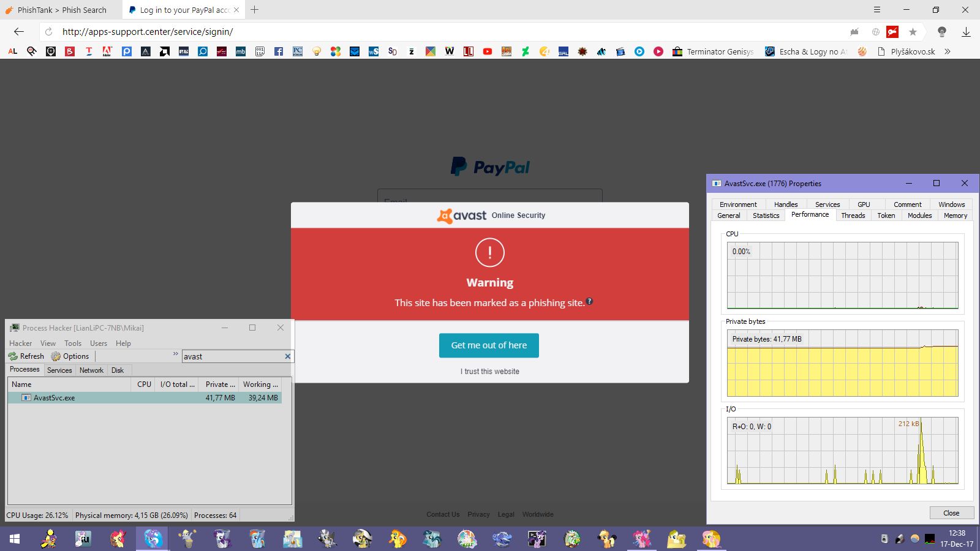Expand Process Hacker toolbar overflow chevron
Image resolution: width=980 pixels, height=551 pixels.
click(175, 354)
